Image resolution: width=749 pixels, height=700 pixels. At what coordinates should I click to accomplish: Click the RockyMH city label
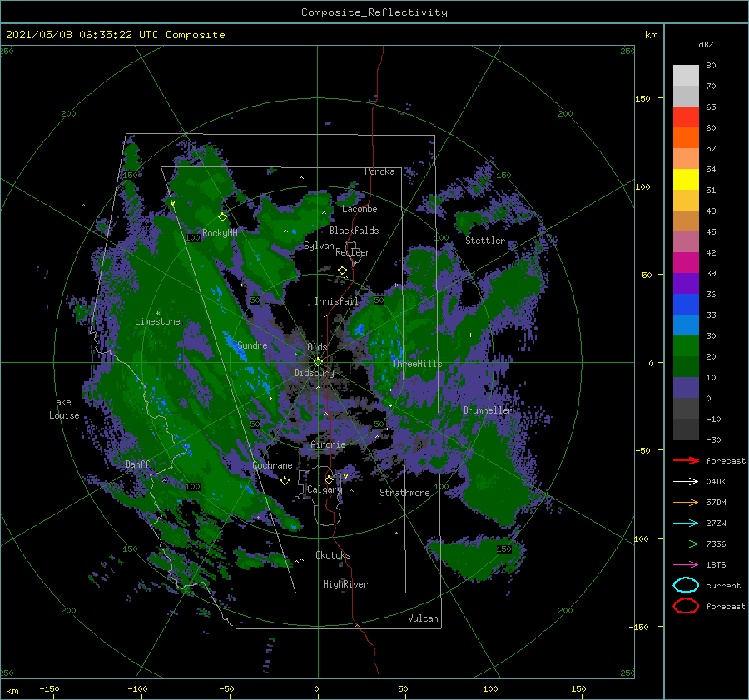[x=220, y=233]
